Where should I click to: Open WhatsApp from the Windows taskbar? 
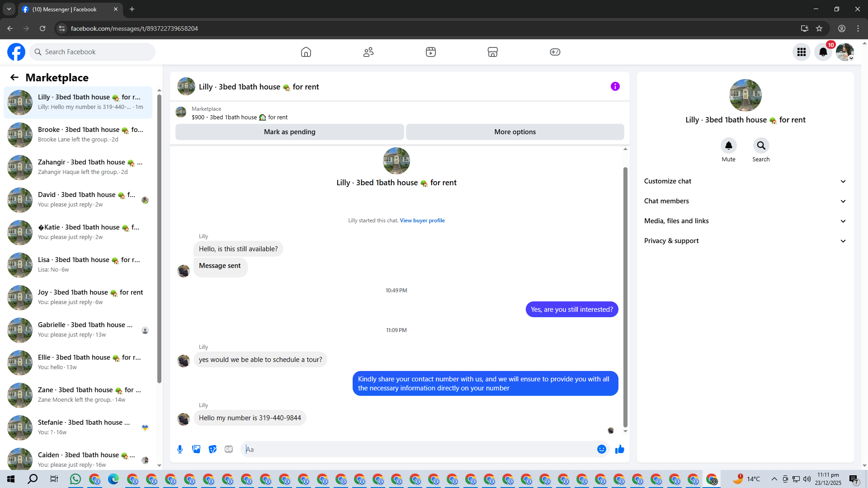(x=75, y=479)
